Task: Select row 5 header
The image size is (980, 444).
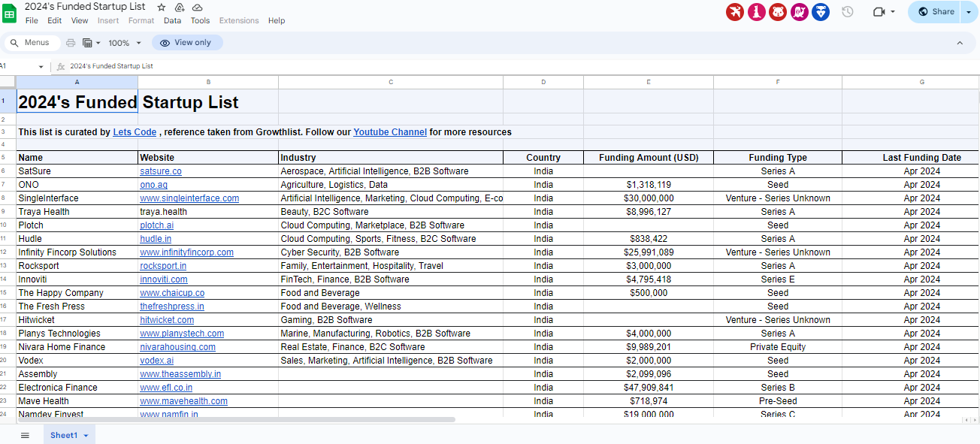Action: pos(8,158)
